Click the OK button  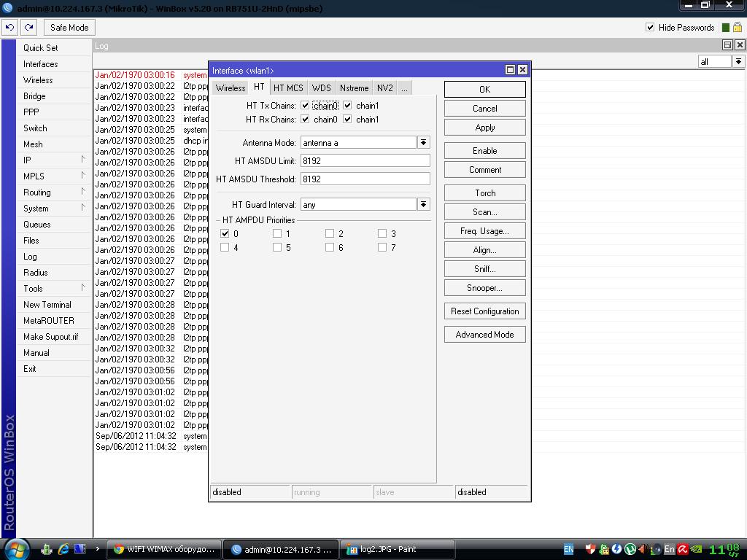tap(485, 90)
